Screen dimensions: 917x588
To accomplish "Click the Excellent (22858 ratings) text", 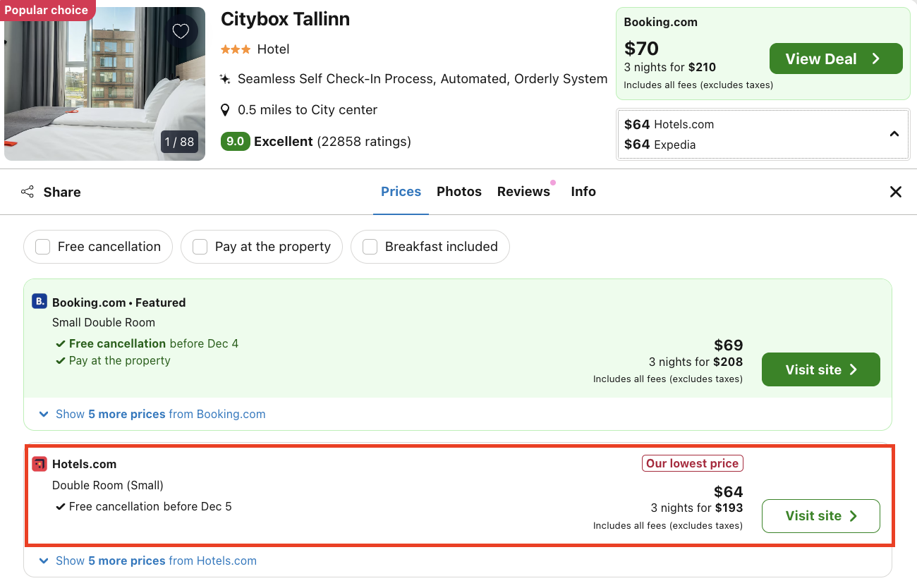I will [332, 142].
